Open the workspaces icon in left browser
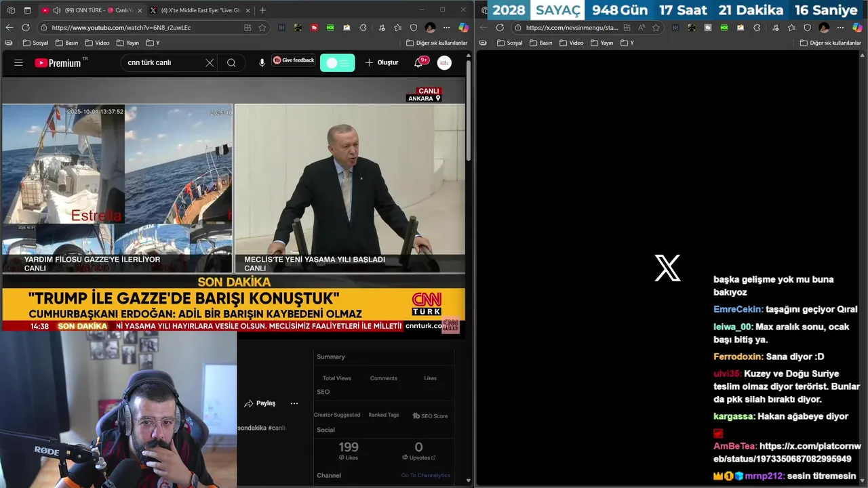Screen dimensions: 868x488 (11, 10)
